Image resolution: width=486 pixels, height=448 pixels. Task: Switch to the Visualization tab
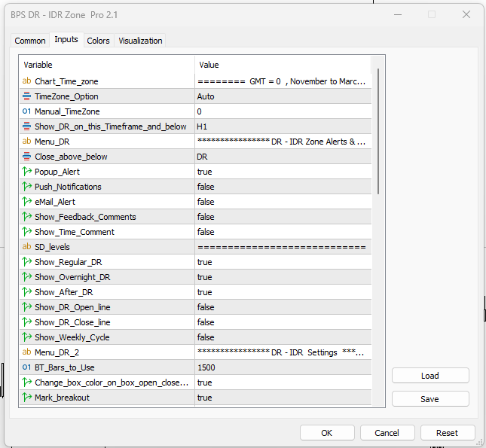coord(140,41)
